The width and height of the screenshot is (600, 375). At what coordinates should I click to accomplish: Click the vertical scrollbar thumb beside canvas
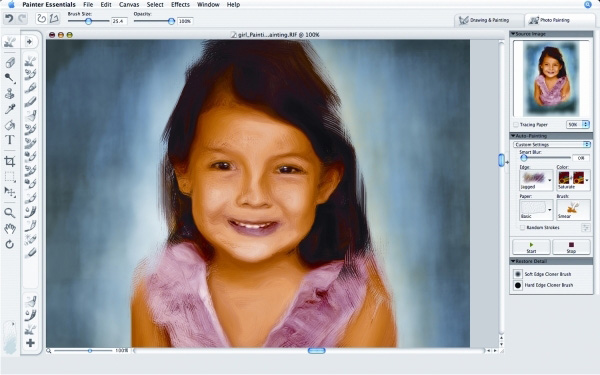(501, 160)
